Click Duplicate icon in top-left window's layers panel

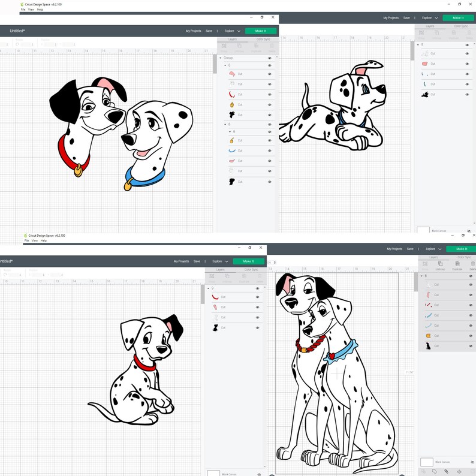(256, 46)
